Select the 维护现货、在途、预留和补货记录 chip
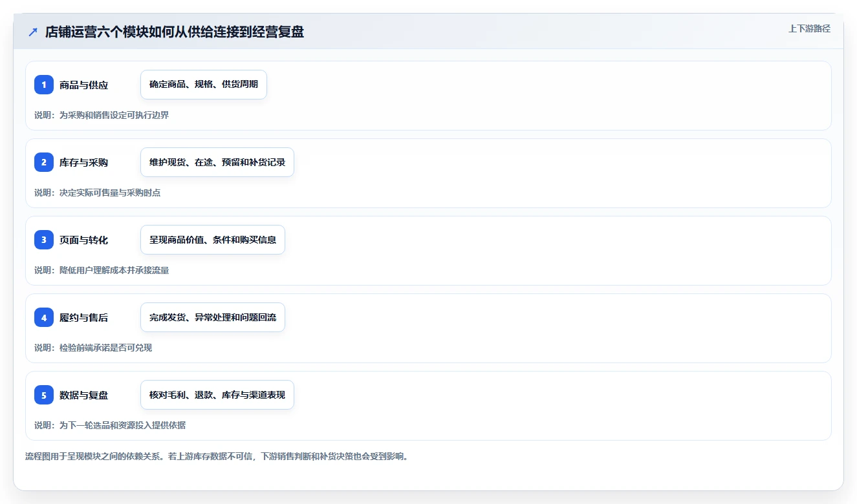 click(x=217, y=162)
